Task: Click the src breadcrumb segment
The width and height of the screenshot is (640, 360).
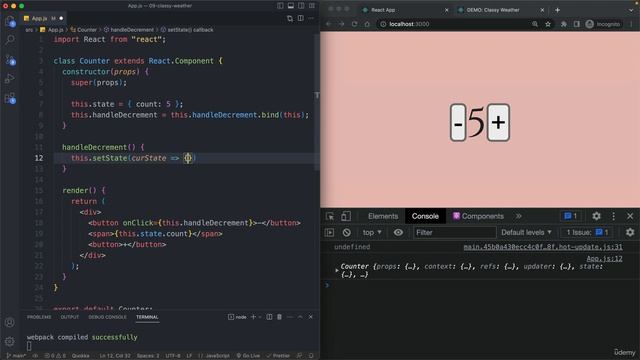Action: [29, 30]
